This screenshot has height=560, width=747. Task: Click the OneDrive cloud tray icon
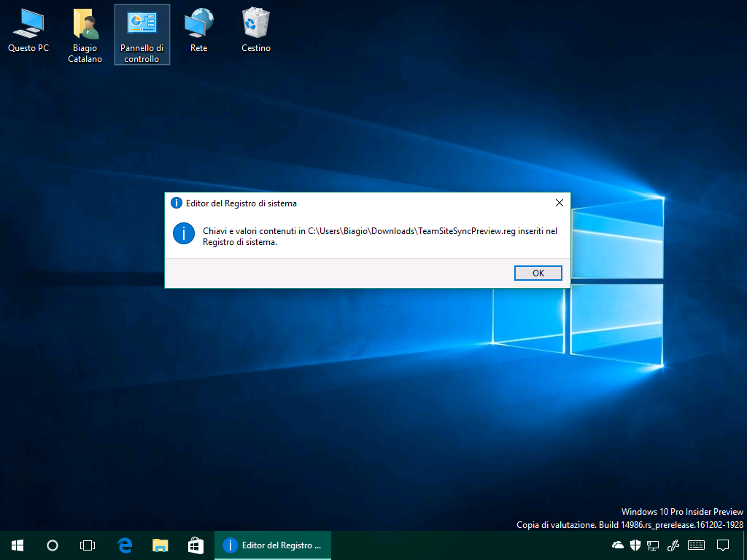617,545
